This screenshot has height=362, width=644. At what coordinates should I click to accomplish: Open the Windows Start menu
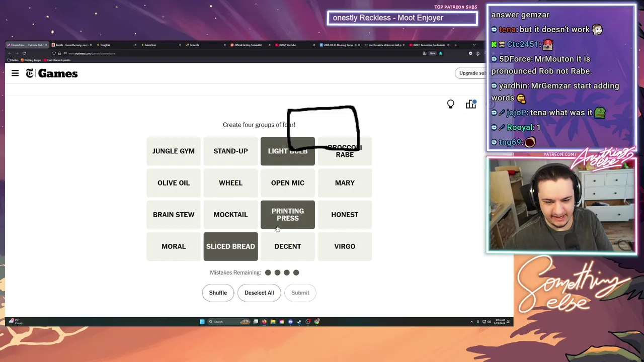point(202,322)
